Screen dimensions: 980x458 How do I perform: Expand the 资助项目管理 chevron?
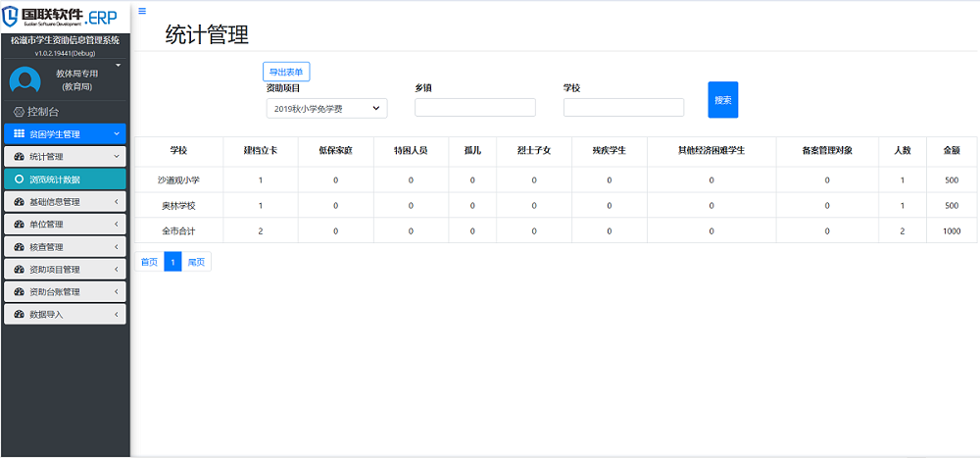click(117, 270)
